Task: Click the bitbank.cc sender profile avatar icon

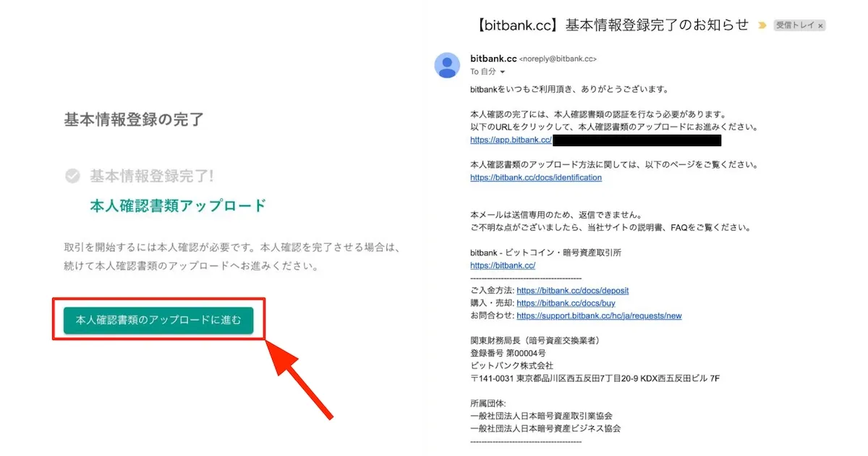Action: (x=447, y=65)
